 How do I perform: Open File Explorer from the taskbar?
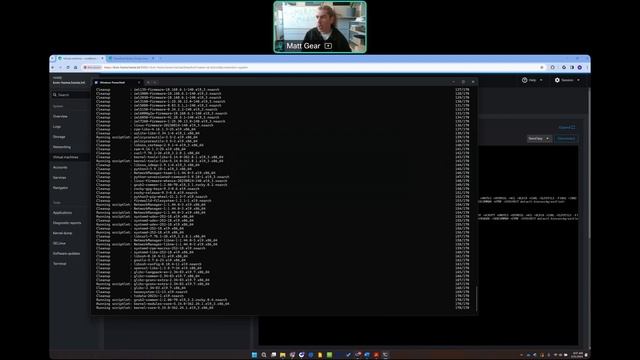click(x=282, y=355)
